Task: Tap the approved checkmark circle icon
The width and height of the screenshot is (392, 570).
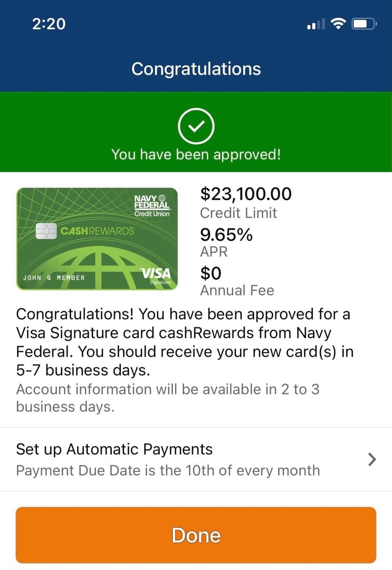Action: 196,126
